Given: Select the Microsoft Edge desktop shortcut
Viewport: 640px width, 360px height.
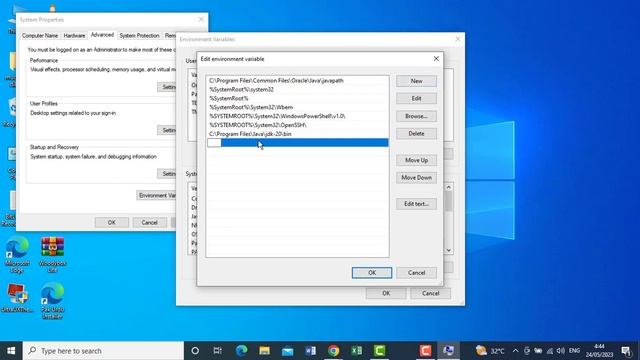Looking at the screenshot, I should [17, 255].
